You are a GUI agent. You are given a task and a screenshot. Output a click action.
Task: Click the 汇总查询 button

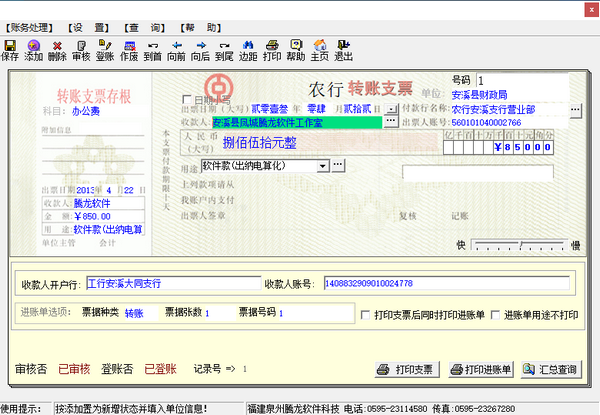(x=551, y=370)
